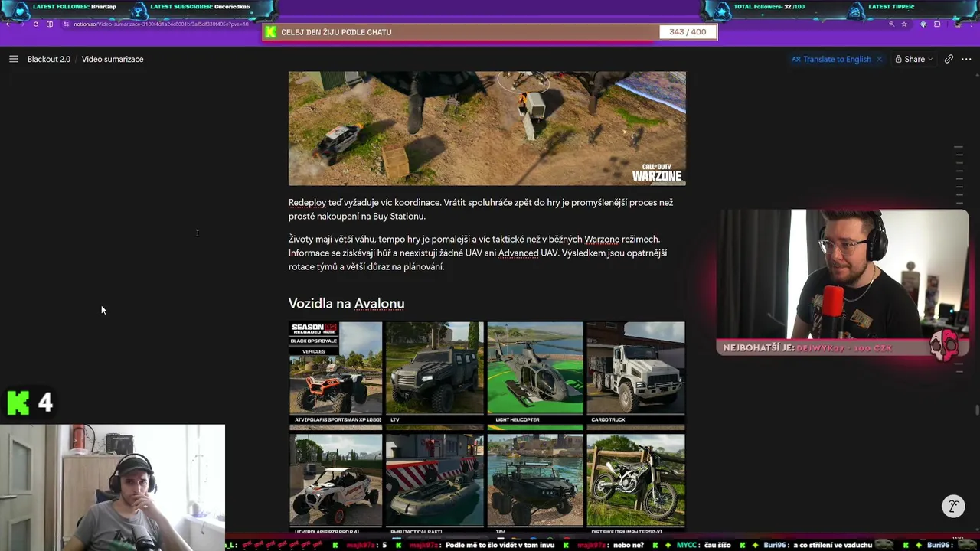
Task: Open zoom magnifier icon in the address bar
Action: (x=891, y=24)
